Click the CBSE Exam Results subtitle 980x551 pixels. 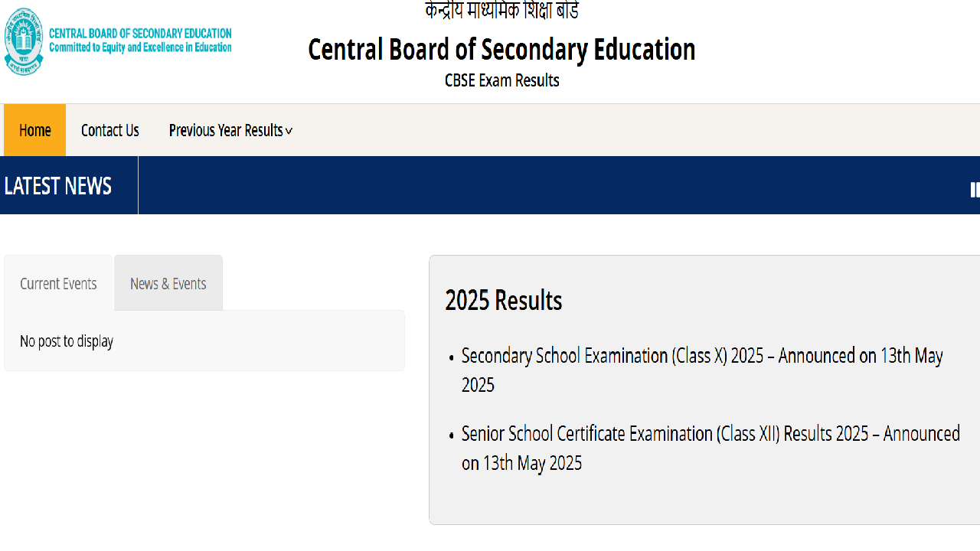502,80
